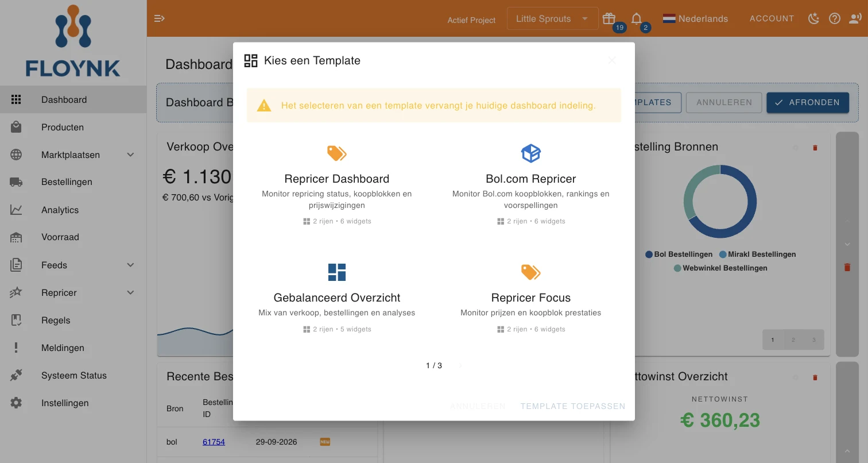Pick the Gebalanceerd Overzicht template

(x=337, y=298)
